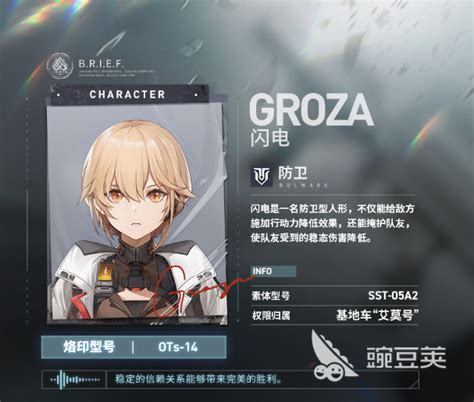
Task: Click the Bulwark shield class icon
Action: click(x=262, y=176)
